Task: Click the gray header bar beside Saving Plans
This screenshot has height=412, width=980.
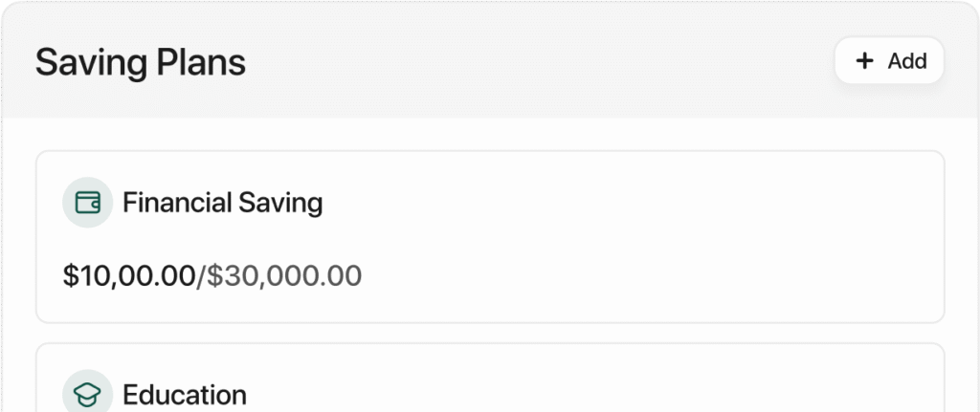Action: click(x=538, y=61)
